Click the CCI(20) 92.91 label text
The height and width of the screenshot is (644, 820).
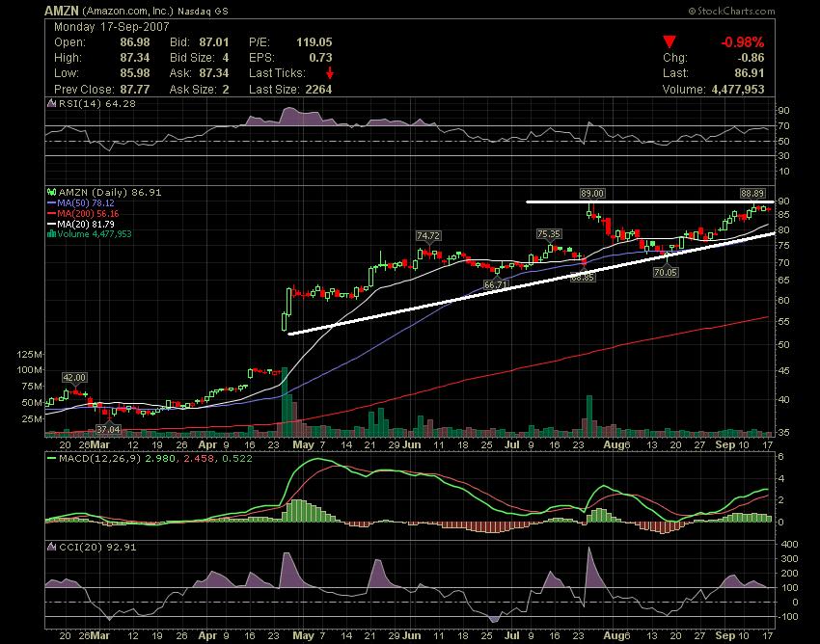pyautogui.click(x=97, y=547)
